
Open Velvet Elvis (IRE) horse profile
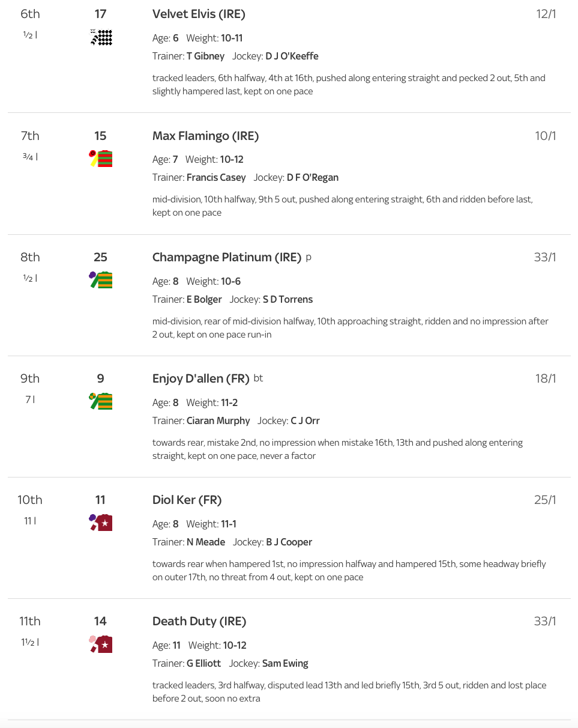199,14
